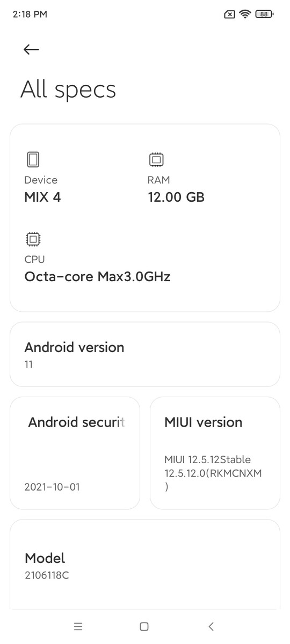Open the MIUI version card
Image resolution: width=290 pixels, height=644 pixels.
(x=215, y=453)
